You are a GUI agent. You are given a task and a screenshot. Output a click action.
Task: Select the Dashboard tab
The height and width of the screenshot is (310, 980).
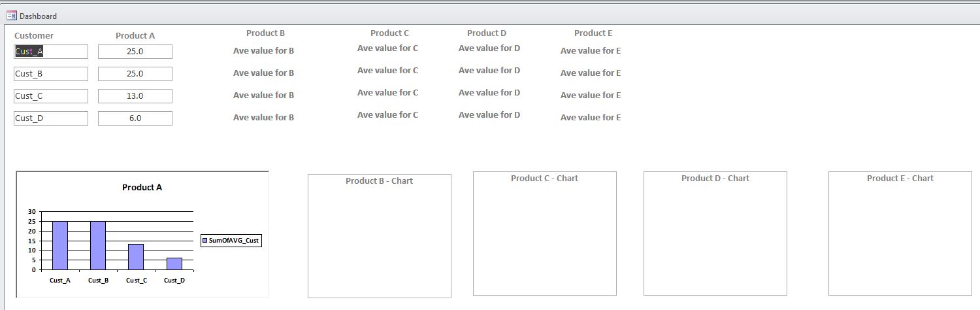38,16
